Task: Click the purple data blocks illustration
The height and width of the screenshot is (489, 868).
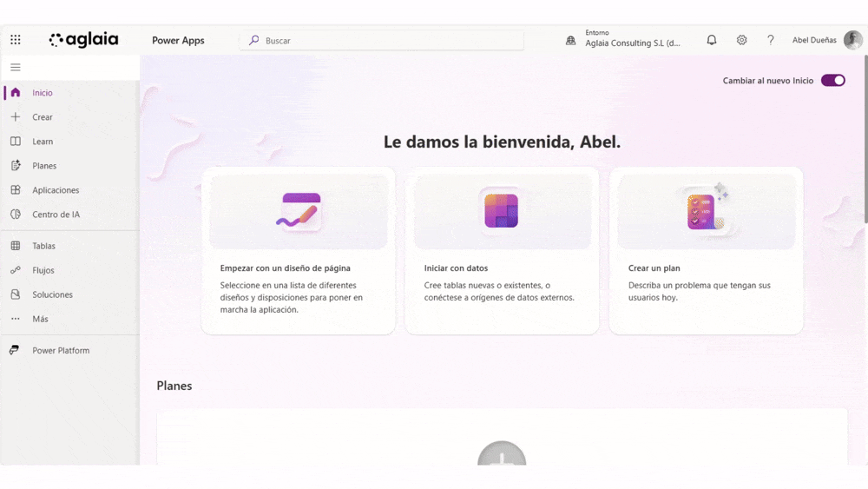Action: tap(501, 210)
